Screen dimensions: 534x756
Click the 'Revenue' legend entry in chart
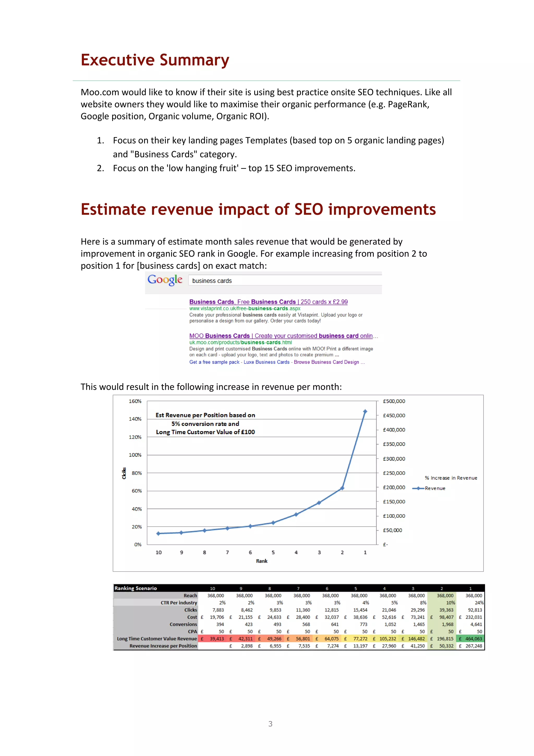(429, 488)
